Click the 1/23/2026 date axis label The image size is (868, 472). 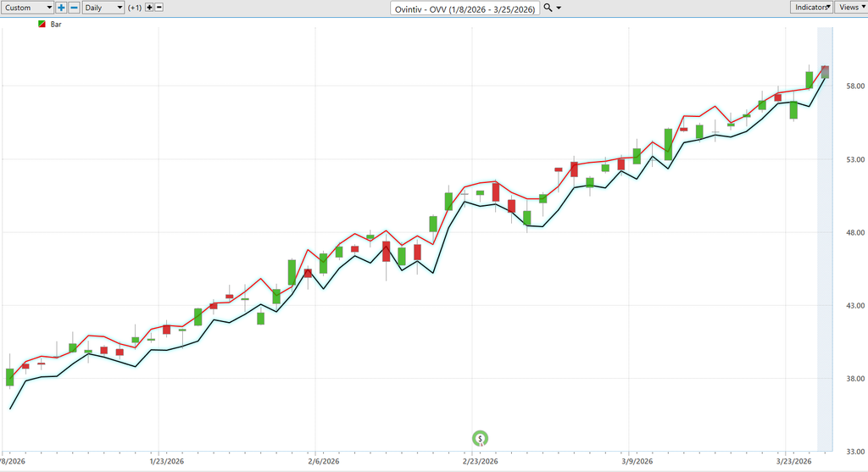[x=166, y=462]
